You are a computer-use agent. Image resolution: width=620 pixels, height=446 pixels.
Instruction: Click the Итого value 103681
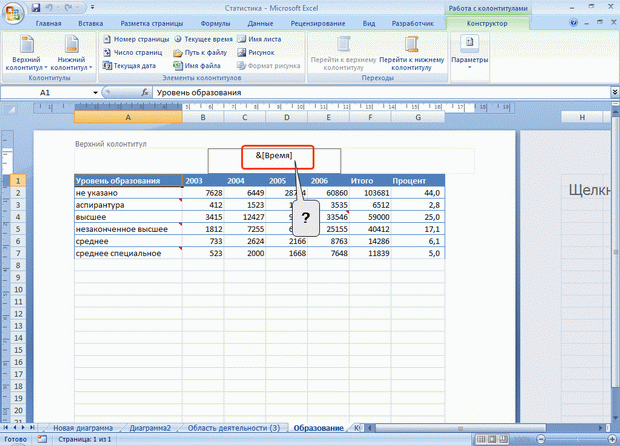[x=370, y=193]
